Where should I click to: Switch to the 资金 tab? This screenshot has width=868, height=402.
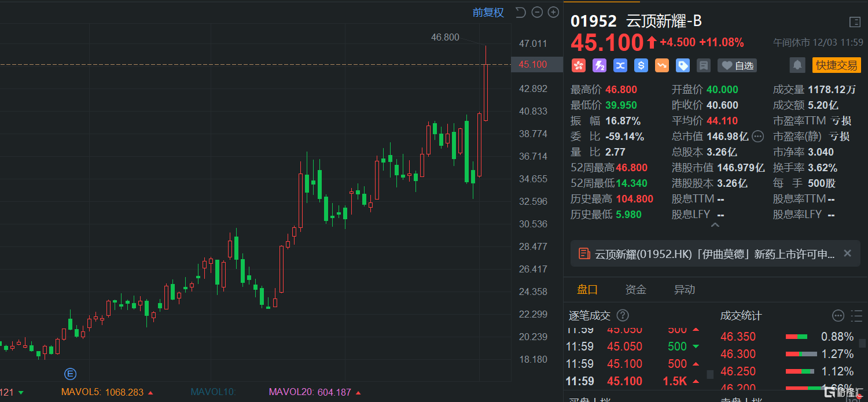[636, 290]
